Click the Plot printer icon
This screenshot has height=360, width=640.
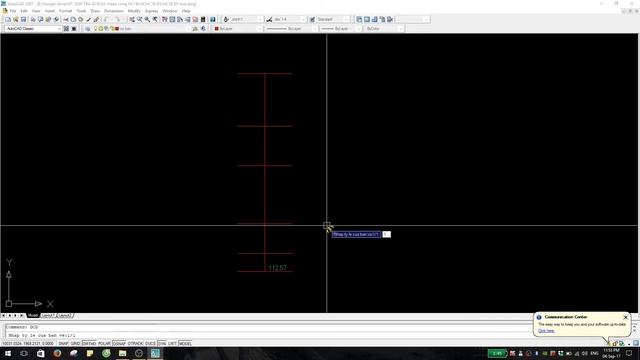(33, 19)
